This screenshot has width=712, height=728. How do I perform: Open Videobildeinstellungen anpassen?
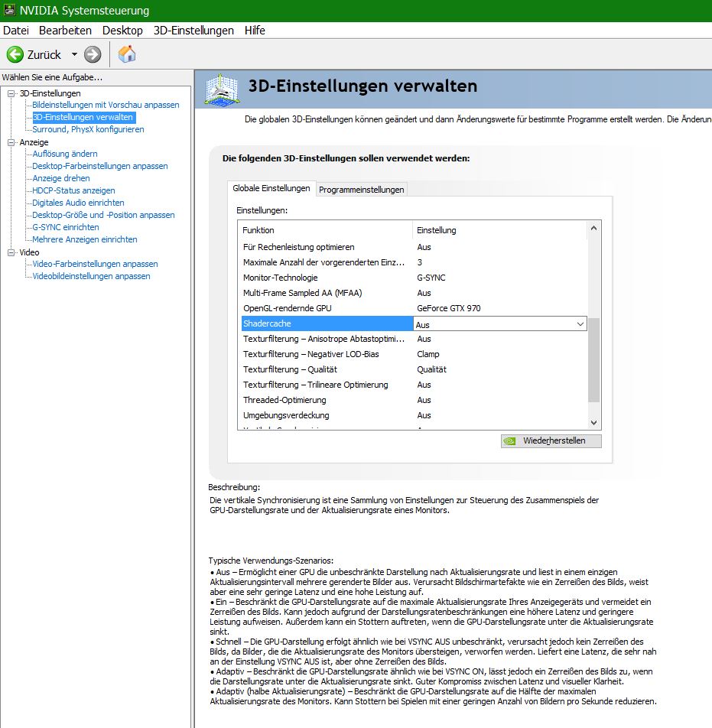point(91,276)
